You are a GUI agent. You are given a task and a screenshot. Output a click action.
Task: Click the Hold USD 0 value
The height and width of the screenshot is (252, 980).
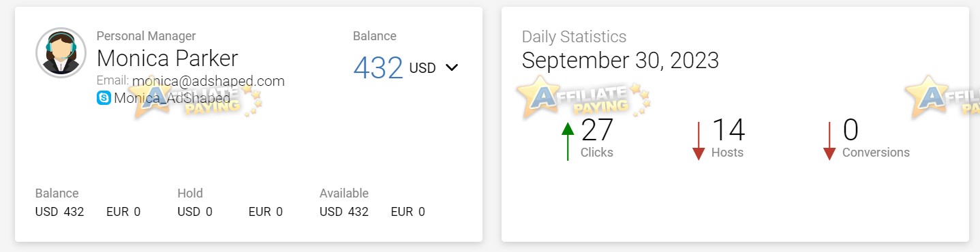195,212
